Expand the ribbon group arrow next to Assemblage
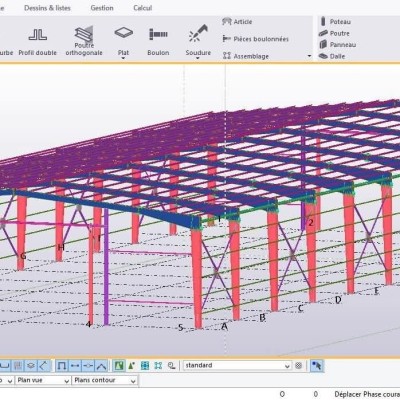The width and height of the screenshot is (400, 400). click(x=309, y=56)
